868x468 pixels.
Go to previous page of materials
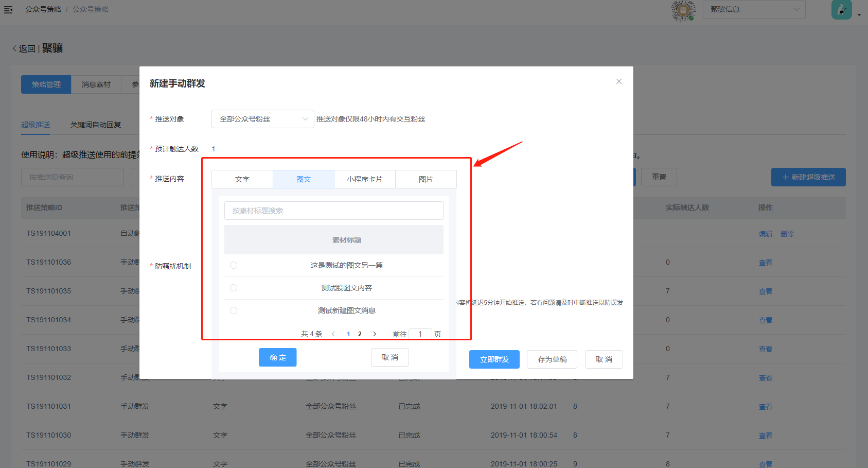click(333, 334)
